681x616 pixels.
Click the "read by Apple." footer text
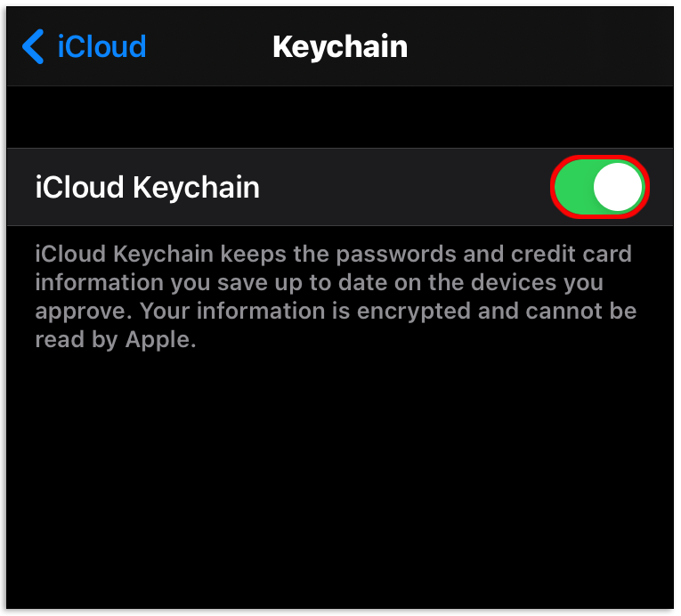click(x=115, y=340)
